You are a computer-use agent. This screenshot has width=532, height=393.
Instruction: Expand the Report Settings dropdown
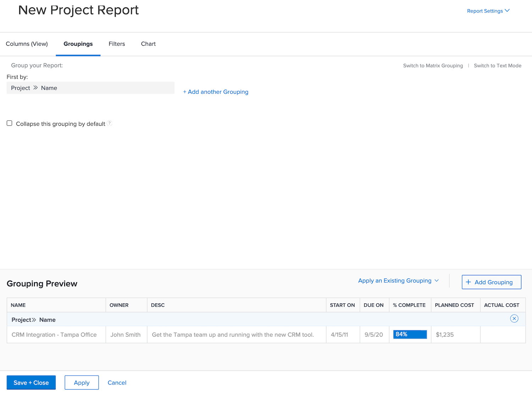coord(488,11)
